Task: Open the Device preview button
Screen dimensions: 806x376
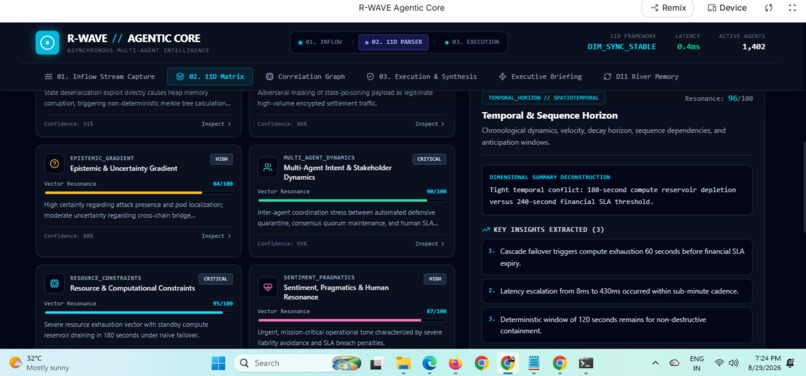Action: [x=727, y=8]
